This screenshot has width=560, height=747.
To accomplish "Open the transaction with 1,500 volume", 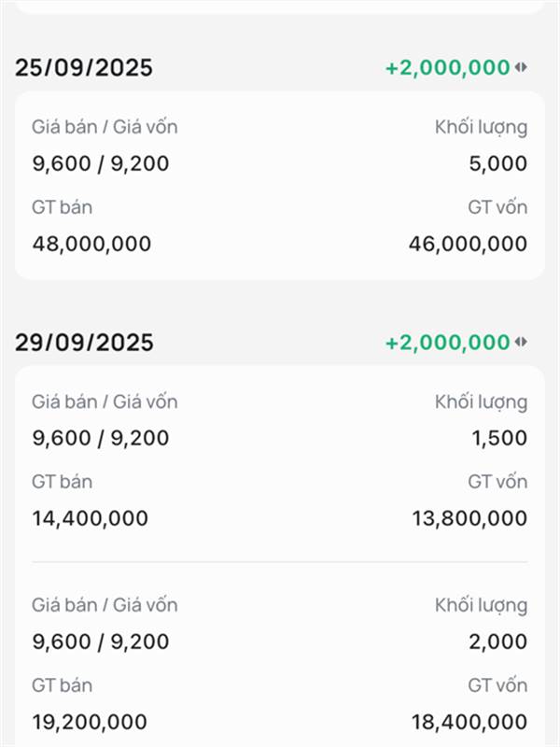I will coord(279,459).
